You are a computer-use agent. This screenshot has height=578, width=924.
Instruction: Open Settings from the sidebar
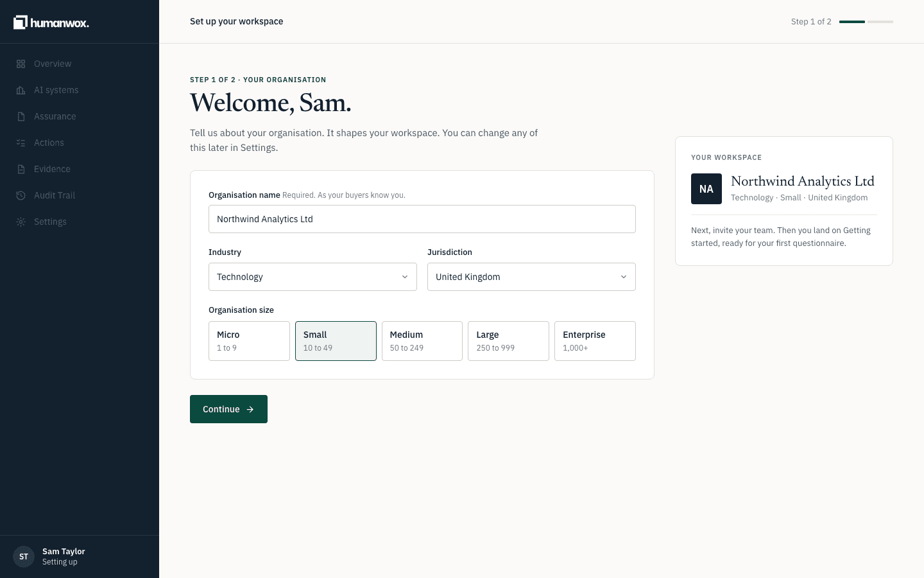pyautogui.click(x=80, y=222)
